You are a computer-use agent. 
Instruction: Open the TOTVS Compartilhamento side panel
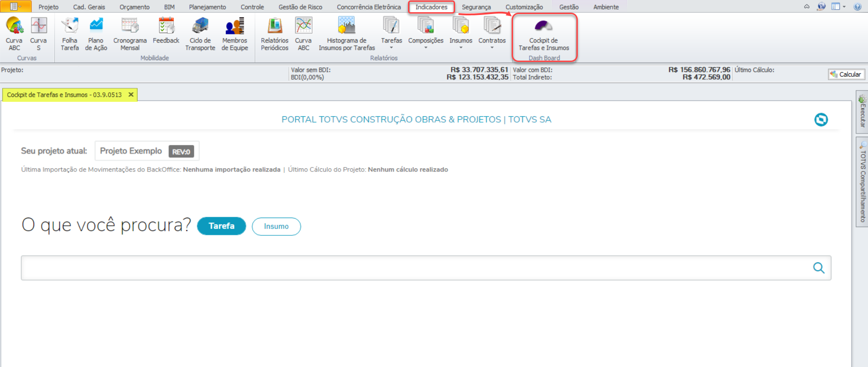[862, 182]
